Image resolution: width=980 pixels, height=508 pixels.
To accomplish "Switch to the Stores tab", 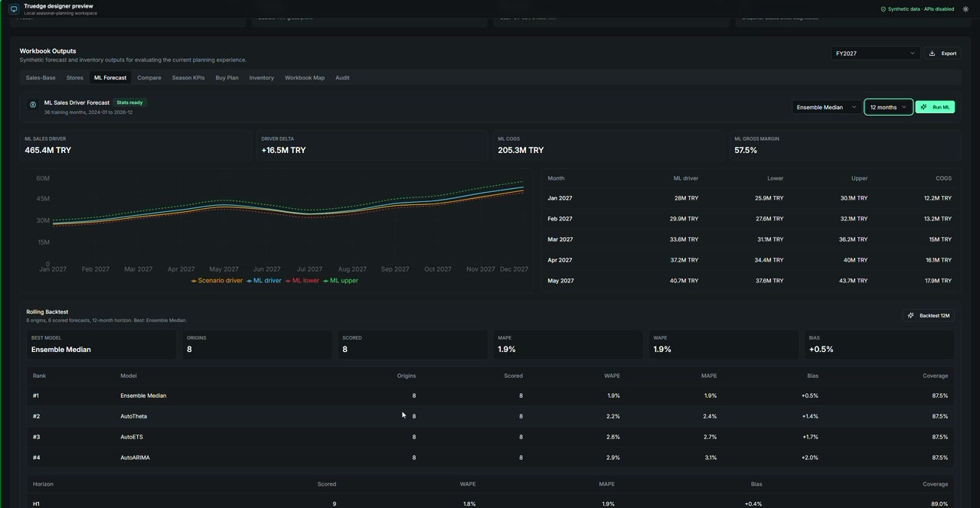I will 75,78.
